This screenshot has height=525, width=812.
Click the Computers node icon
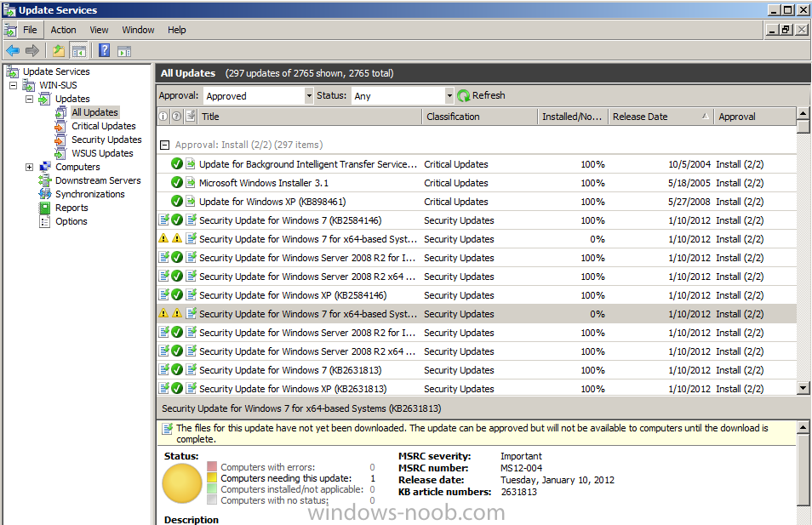[x=45, y=167]
